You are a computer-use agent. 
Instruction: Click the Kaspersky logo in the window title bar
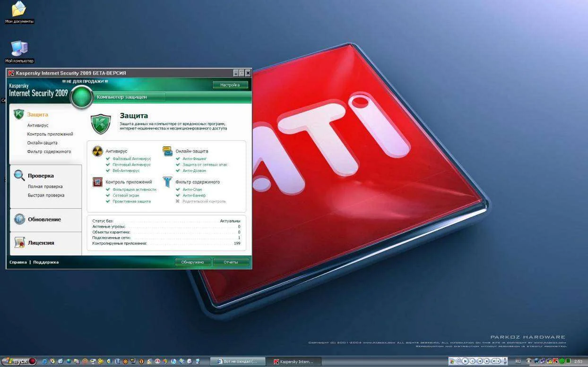tap(11, 73)
